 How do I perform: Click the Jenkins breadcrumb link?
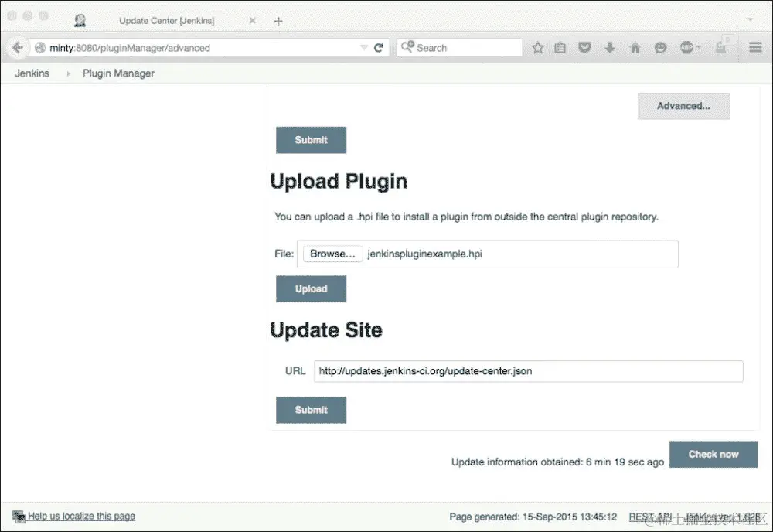[32, 73]
